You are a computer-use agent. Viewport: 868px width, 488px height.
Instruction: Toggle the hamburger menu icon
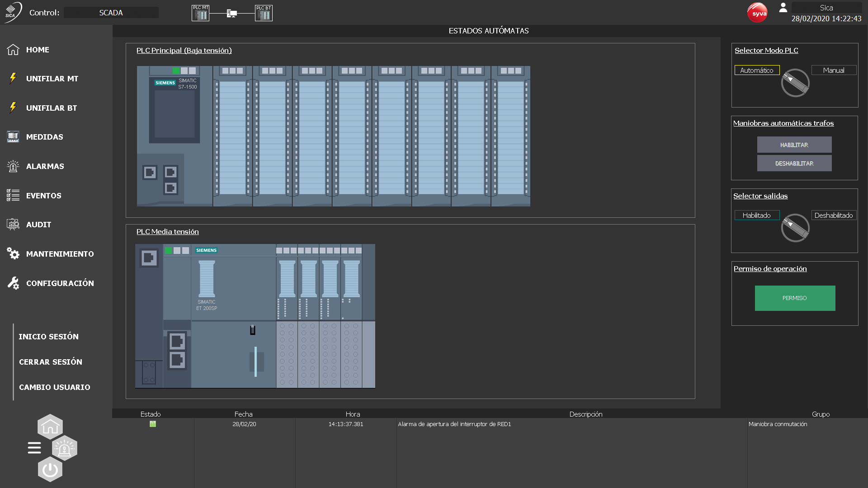[x=34, y=448]
